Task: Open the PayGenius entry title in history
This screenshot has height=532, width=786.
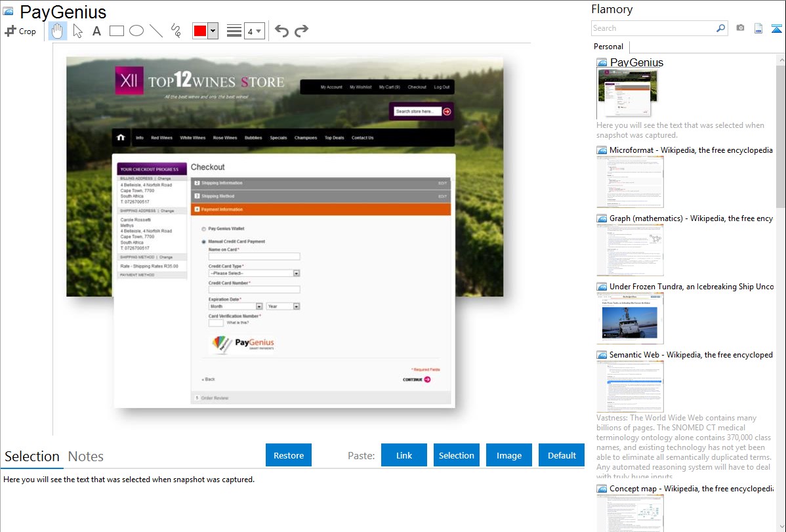Action: [x=636, y=63]
